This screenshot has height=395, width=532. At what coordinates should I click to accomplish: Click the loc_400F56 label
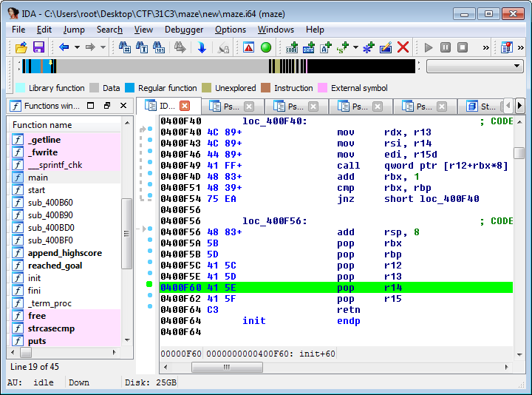click(274, 221)
